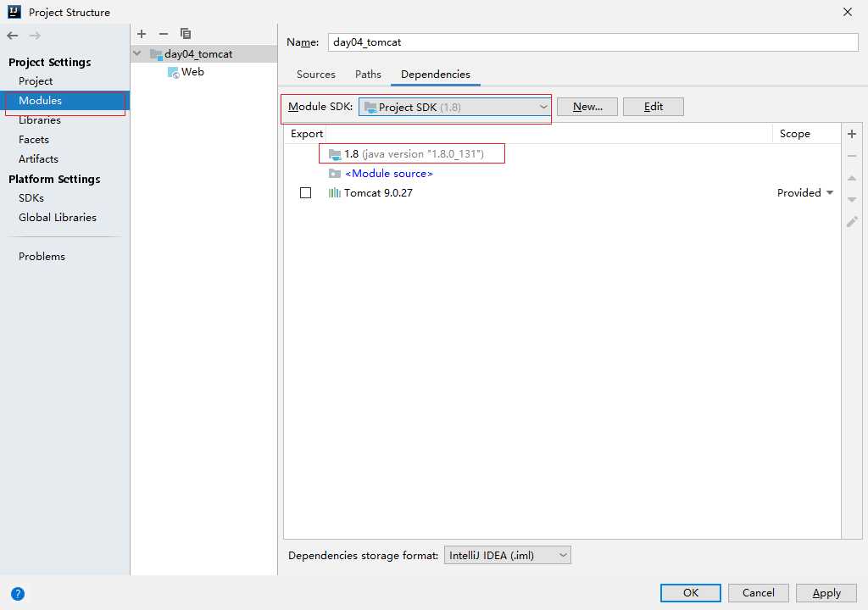
Task: Open Libraries settings
Action: [39, 120]
